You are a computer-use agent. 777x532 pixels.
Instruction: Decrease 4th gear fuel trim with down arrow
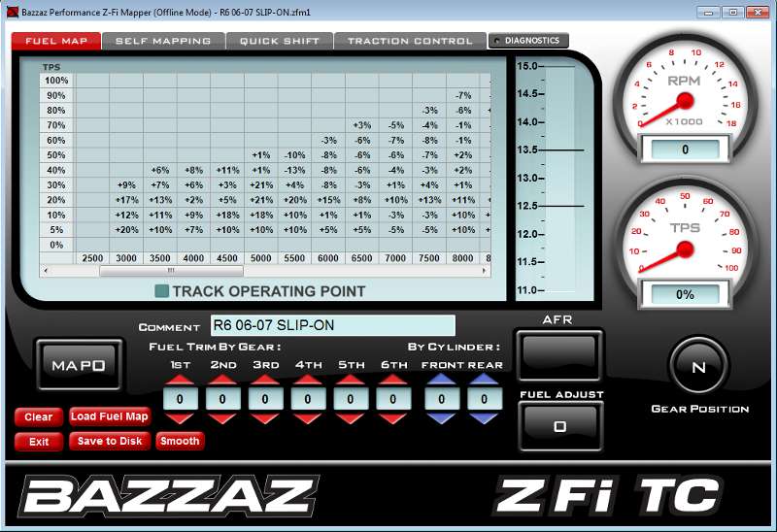coord(307,418)
